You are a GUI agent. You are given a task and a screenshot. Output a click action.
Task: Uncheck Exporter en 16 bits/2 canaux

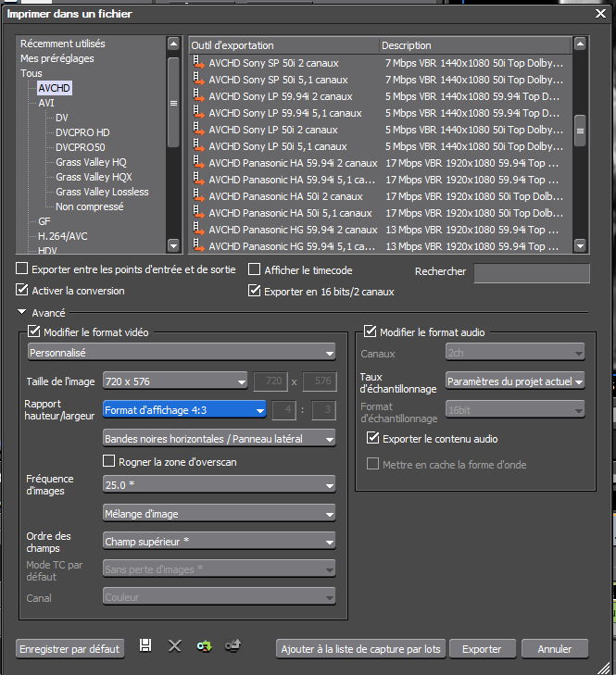pos(254,290)
